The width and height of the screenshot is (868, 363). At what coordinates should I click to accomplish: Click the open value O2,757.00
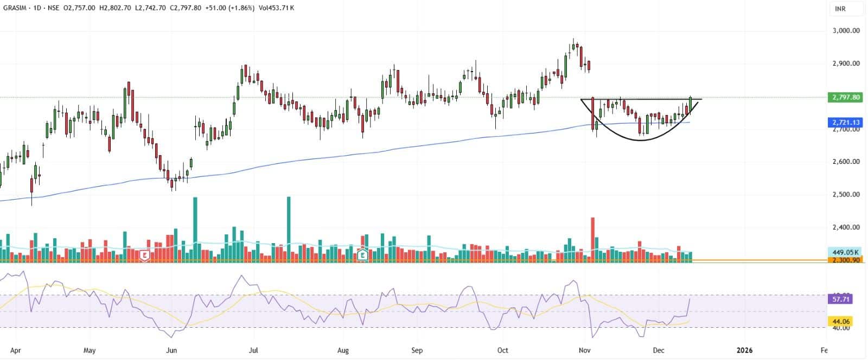click(x=79, y=8)
